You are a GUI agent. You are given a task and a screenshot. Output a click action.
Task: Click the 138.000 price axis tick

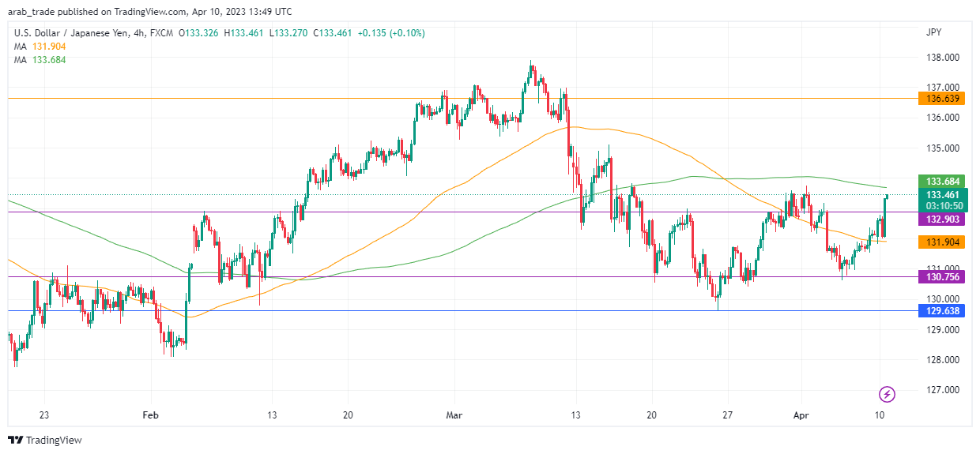click(x=942, y=58)
